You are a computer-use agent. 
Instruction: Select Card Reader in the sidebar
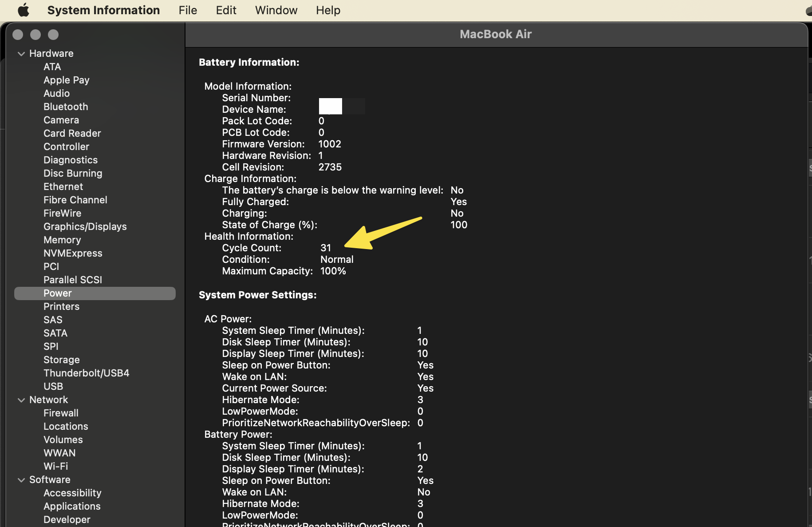tap(72, 133)
